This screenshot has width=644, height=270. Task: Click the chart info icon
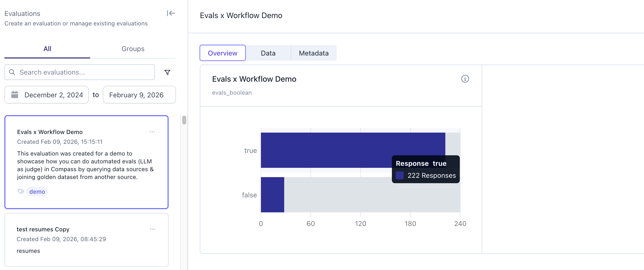[465, 79]
